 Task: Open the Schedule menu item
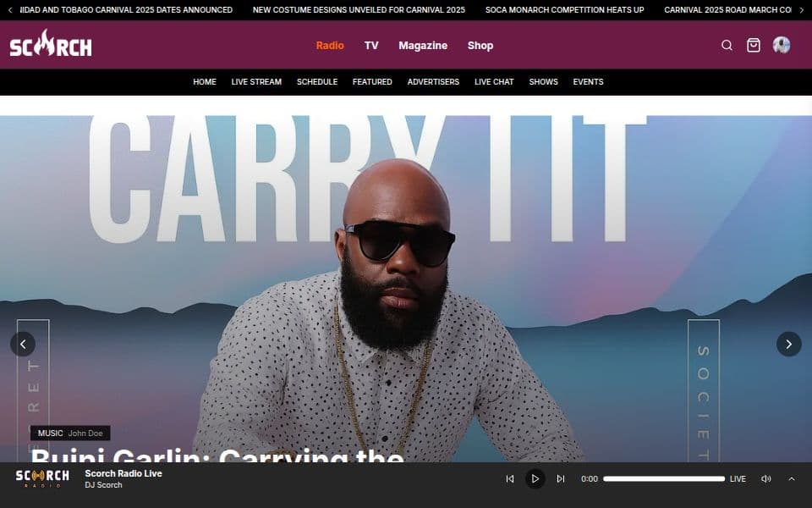pos(317,82)
